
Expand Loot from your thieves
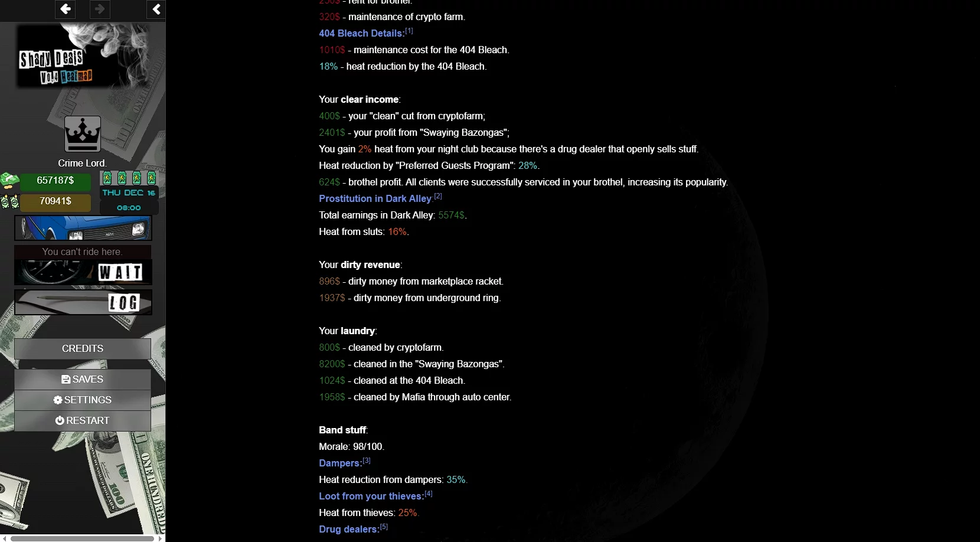[371, 497]
